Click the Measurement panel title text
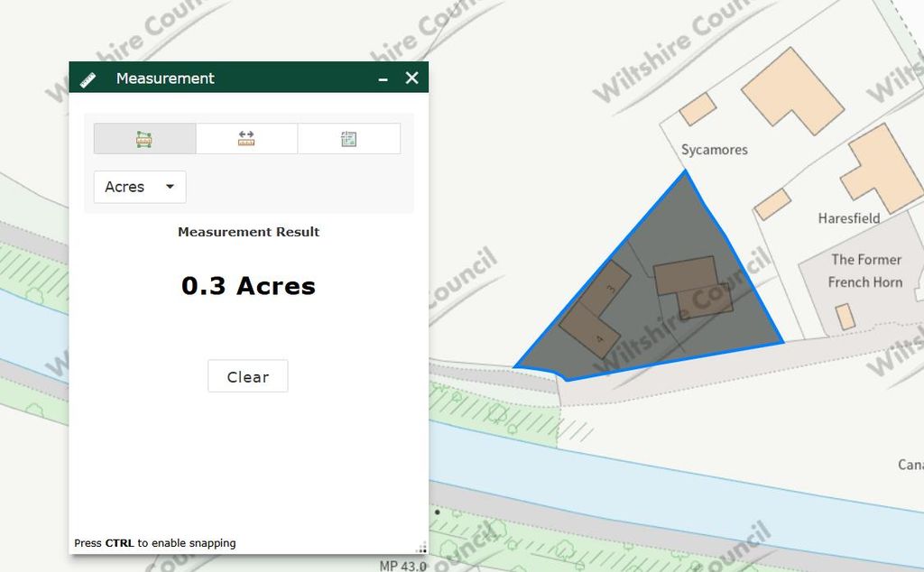Screen dimensions: 924x572 coord(165,78)
